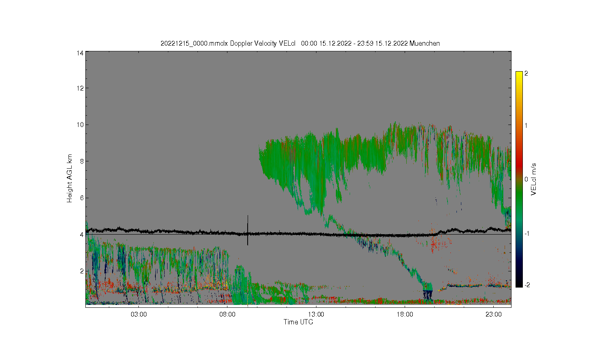Click the 08:00 time tick label

click(227, 315)
